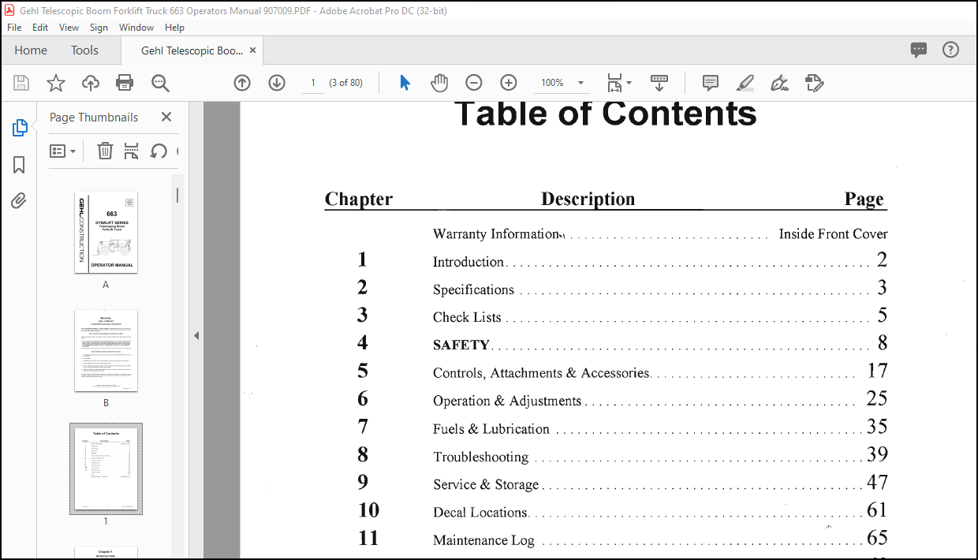
Task: Click Controls, Attachments & Accessories entry
Action: [541, 373]
